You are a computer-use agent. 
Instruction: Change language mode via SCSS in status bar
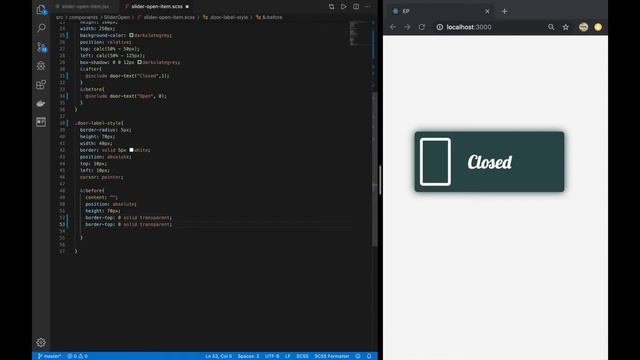point(302,356)
